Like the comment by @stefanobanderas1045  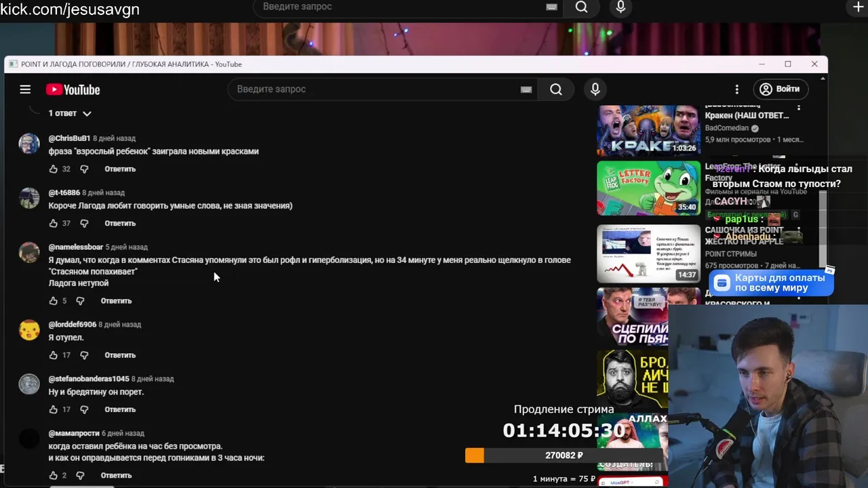tap(54, 409)
